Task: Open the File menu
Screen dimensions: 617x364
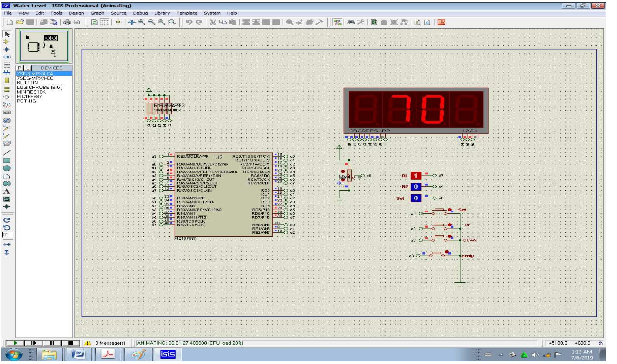Action: pyautogui.click(x=8, y=13)
